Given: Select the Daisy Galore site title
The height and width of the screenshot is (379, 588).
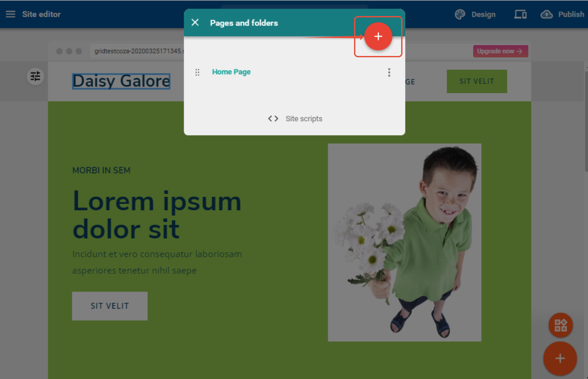Looking at the screenshot, I should point(121,81).
